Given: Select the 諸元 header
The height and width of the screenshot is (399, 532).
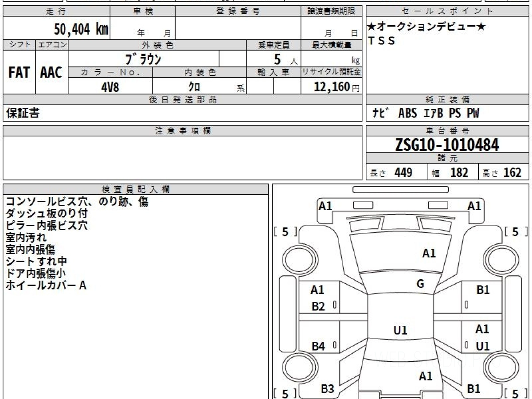Looking at the screenshot, I should click(x=448, y=158).
